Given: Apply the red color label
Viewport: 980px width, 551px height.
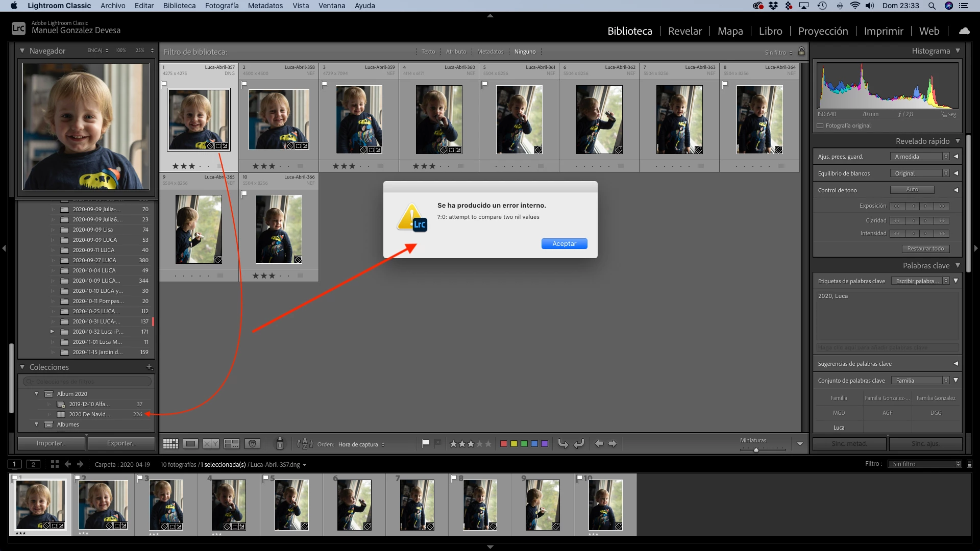Looking at the screenshot, I should [504, 444].
